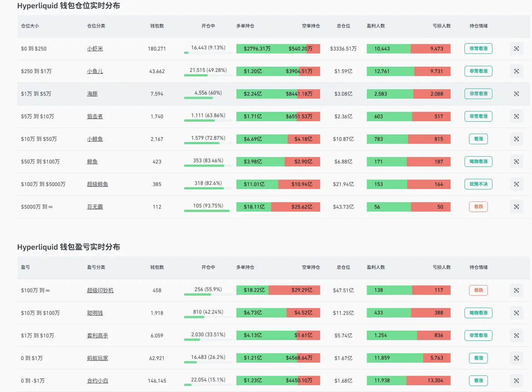
Task: Open the detail icon for the 聪明钱 row
Action: tap(517, 313)
